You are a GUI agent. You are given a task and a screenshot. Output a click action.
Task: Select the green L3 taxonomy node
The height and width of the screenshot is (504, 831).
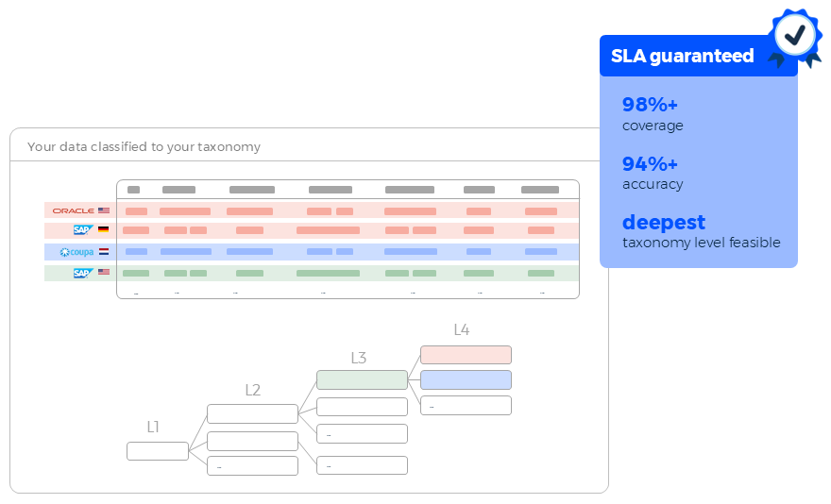362,379
